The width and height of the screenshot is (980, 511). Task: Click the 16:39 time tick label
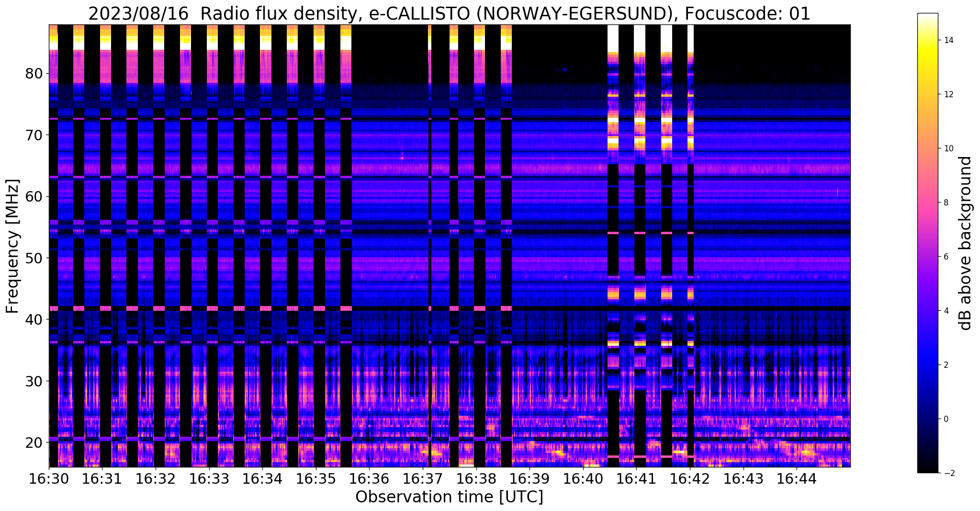pos(529,478)
